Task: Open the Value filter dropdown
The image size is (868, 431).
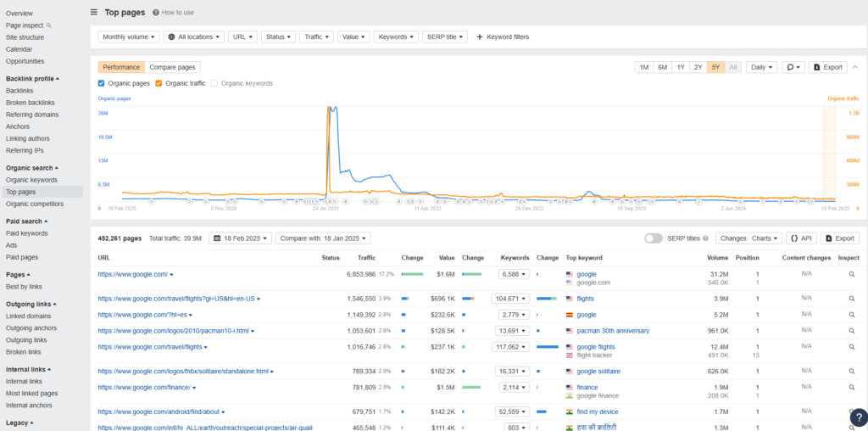Action: 353,36
